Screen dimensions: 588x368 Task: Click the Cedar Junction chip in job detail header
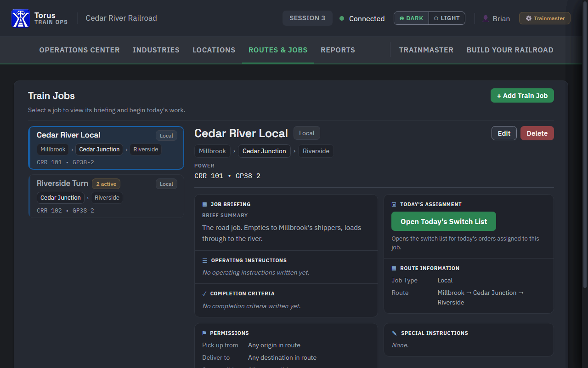point(264,151)
